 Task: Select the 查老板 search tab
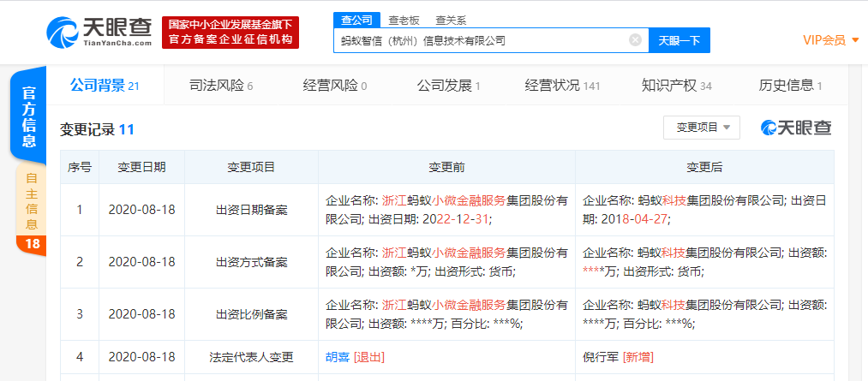(404, 21)
